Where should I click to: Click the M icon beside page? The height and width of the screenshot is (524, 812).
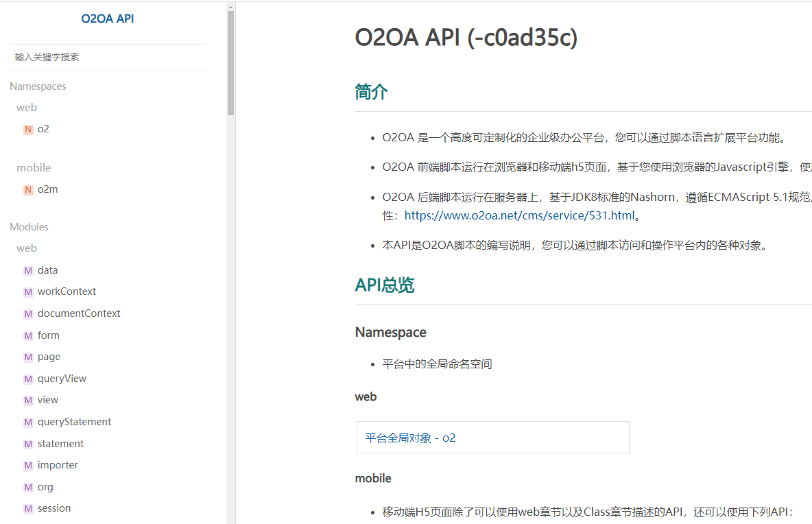point(28,357)
